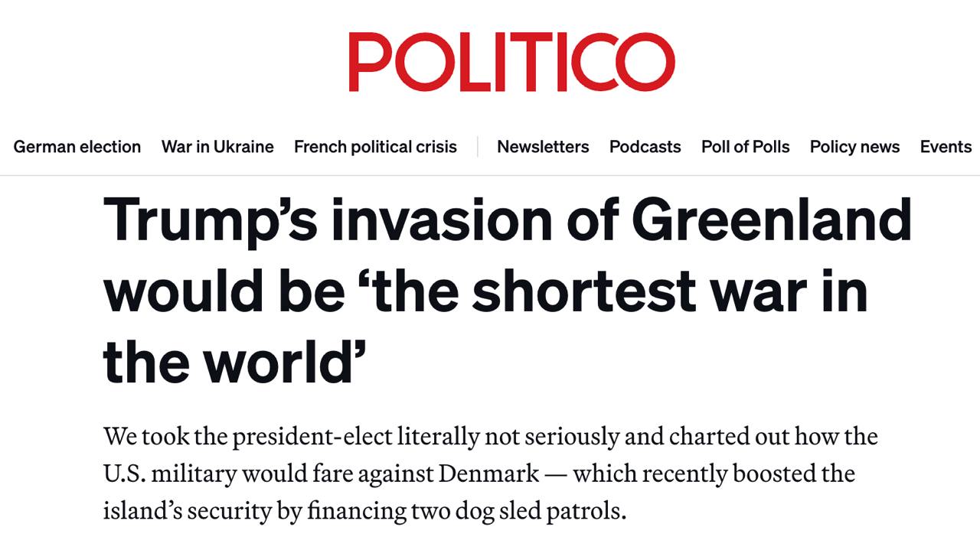Go to War in Ukraine coverage
This screenshot has height=537, width=980.
coord(217,147)
